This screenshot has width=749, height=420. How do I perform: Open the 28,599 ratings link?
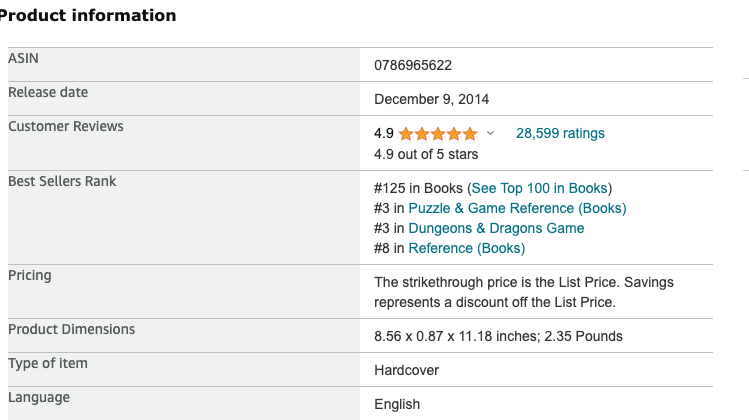click(560, 133)
